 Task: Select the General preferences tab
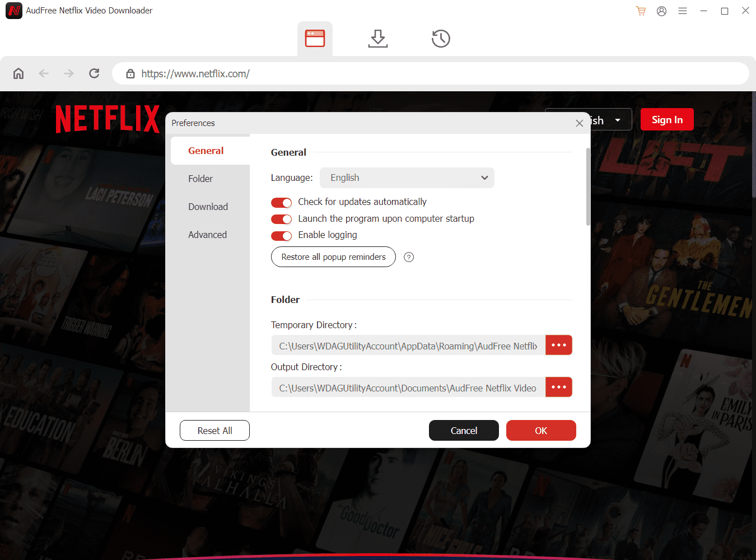coord(211,151)
